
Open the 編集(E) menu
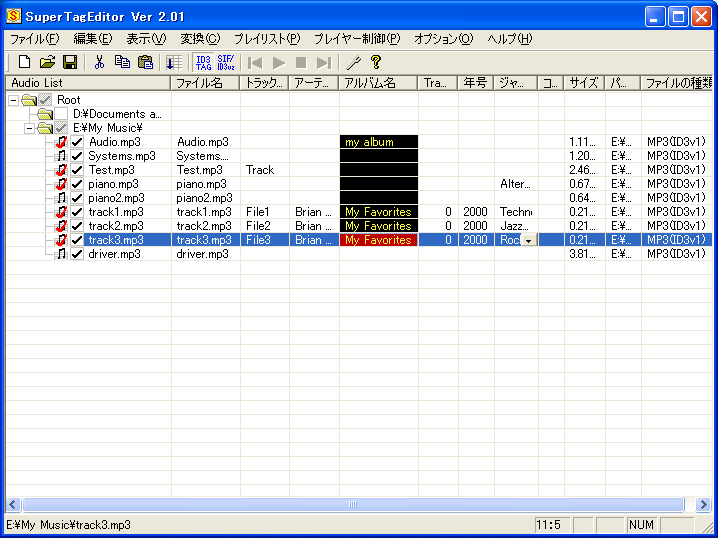[93, 39]
